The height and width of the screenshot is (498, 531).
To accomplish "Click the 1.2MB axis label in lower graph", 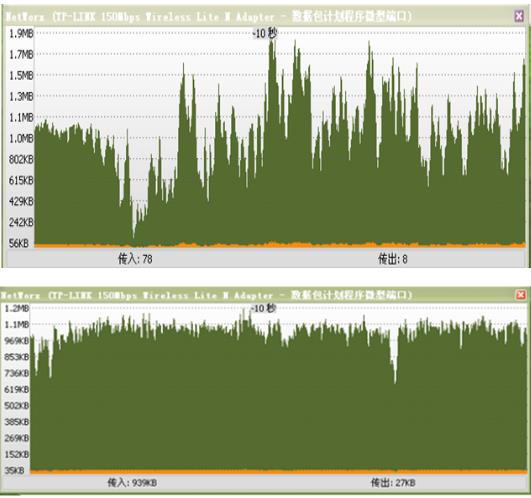I will (17, 308).
